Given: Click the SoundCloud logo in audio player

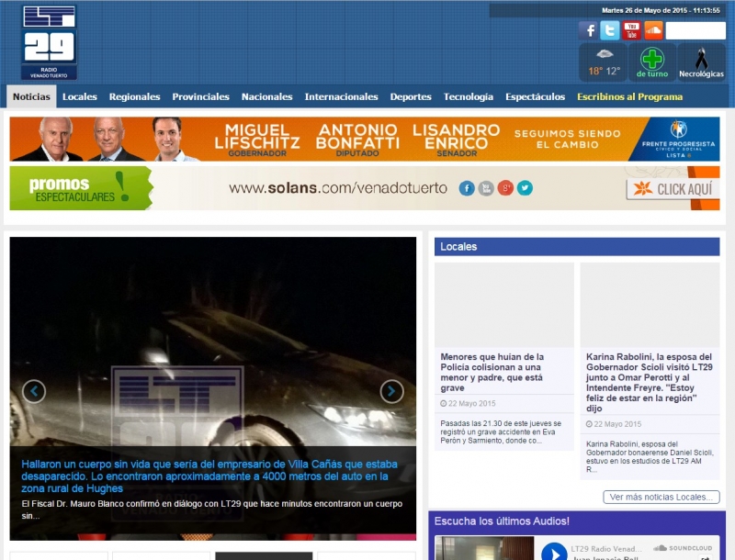Looking at the screenshot, I should [683, 548].
